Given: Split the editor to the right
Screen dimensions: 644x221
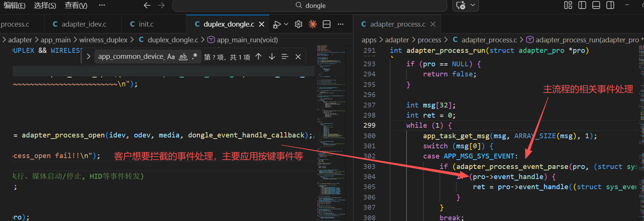Looking at the screenshot, I should [327, 24].
